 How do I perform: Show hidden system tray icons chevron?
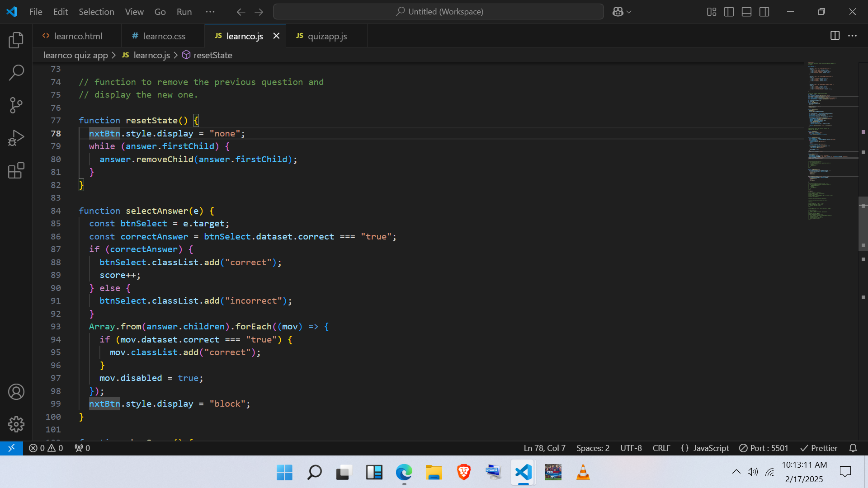(736, 472)
